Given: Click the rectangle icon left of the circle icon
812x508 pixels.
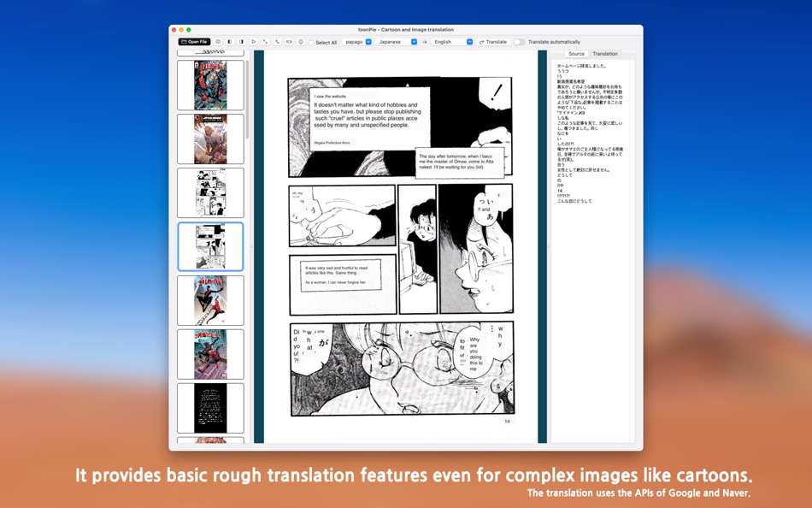Looking at the screenshot, I should (289, 42).
